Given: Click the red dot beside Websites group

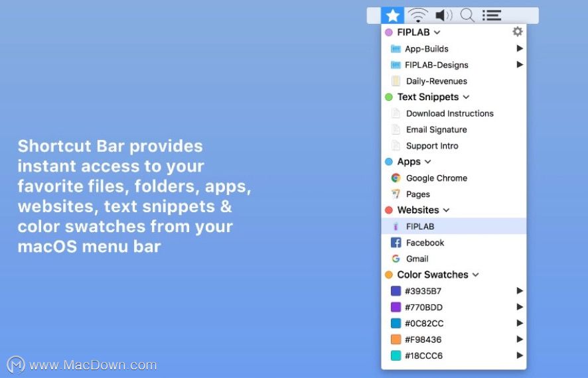Looking at the screenshot, I should (x=389, y=210).
